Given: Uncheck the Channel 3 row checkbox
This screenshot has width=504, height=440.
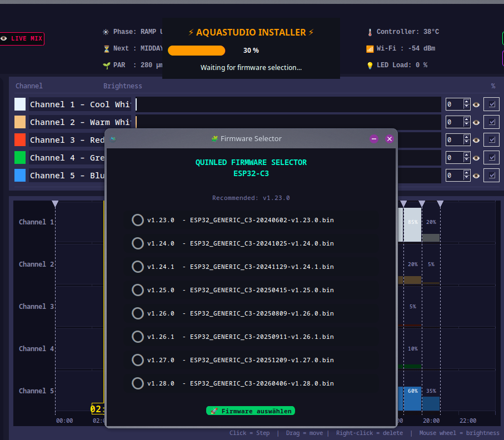Looking at the screenshot, I should point(491,140).
